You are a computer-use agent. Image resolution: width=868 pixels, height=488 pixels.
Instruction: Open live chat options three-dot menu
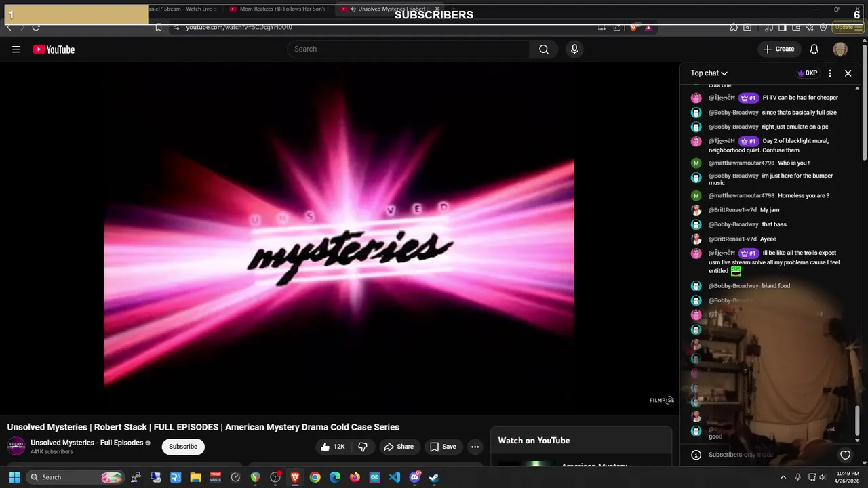point(829,73)
